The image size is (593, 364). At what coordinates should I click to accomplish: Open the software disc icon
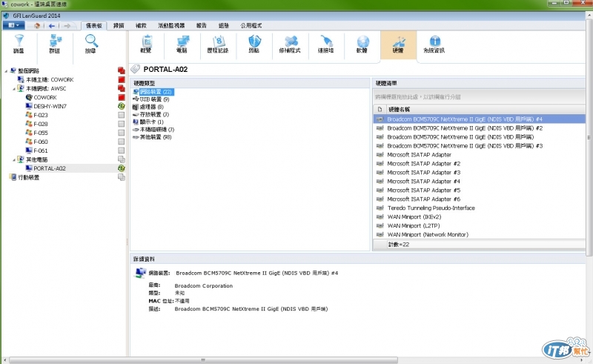(x=362, y=42)
